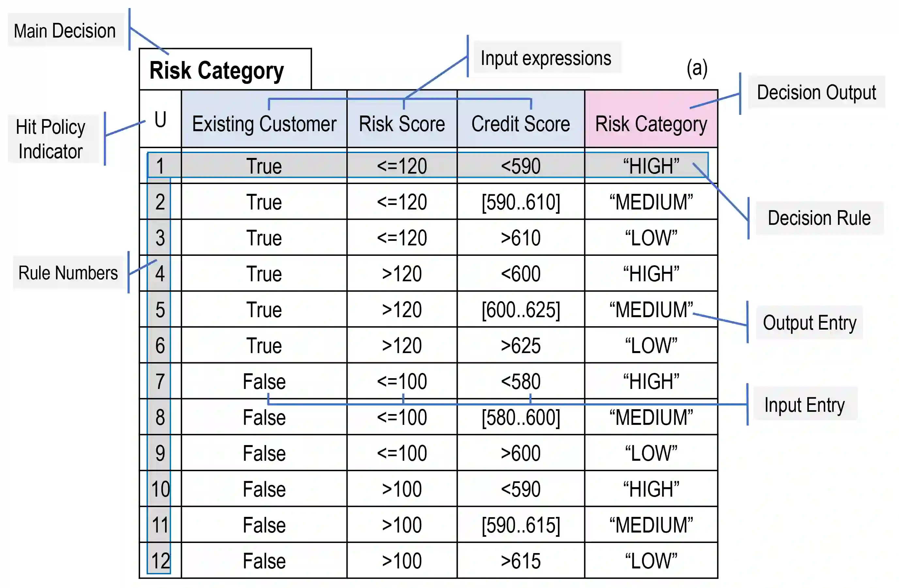Image resolution: width=899 pixels, height=588 pixels.
Task: Click the Input expressions annotation label
Action: tap(546, 58)
